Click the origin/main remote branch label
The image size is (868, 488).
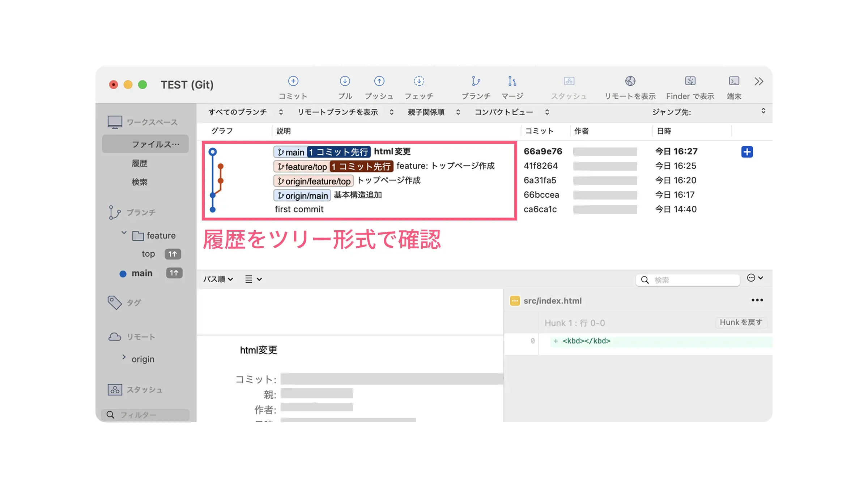(x=302, y=196)
